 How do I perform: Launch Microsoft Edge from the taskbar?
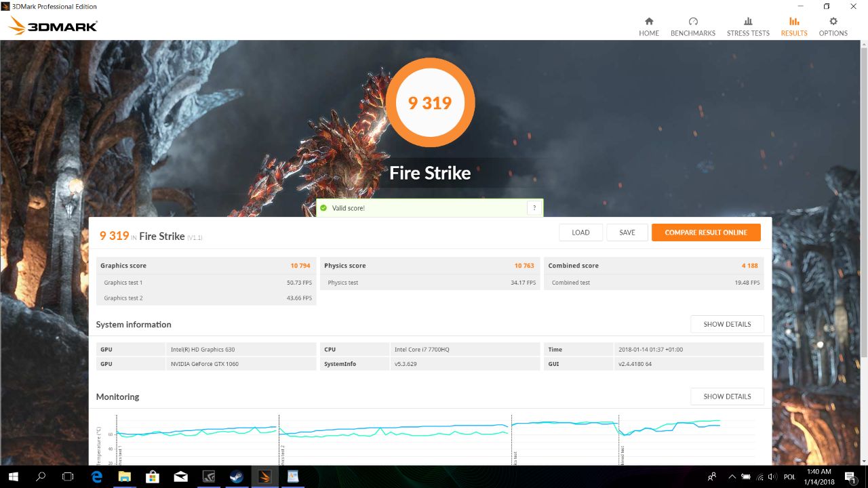coord(97,476)
